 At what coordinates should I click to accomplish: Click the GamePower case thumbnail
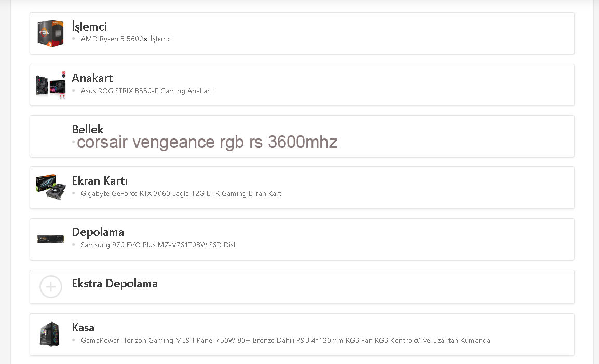click(x=50, y=334)
